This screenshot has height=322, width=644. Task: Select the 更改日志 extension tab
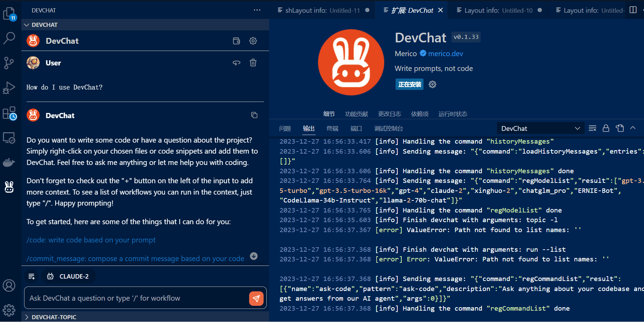click(390, 114)
